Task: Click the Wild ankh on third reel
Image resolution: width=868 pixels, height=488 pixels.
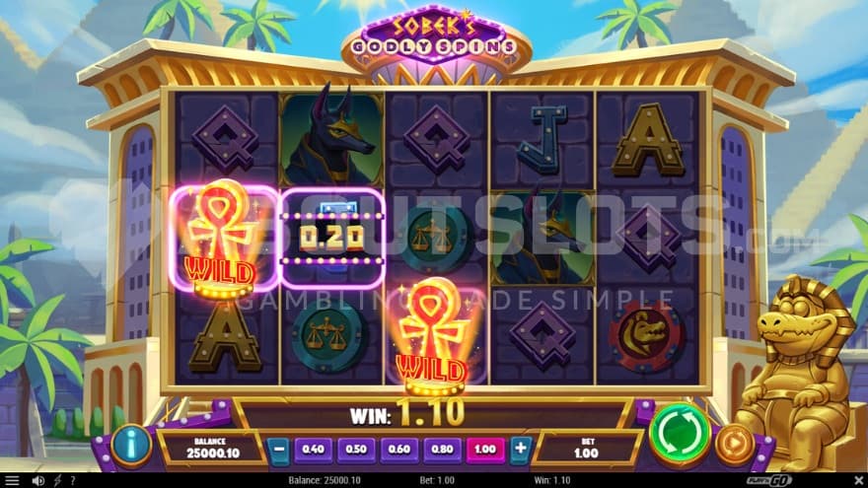Action: pyautogui.click(x=434, y=336)
